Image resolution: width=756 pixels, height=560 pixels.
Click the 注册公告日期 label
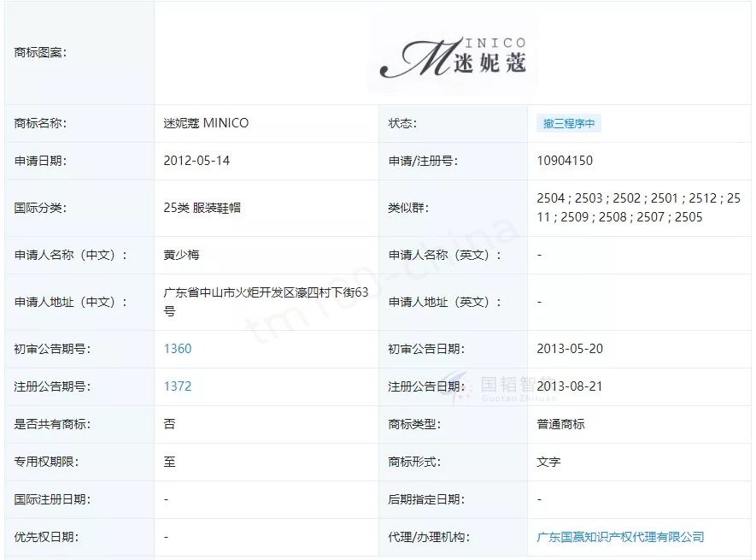(426, 386)
